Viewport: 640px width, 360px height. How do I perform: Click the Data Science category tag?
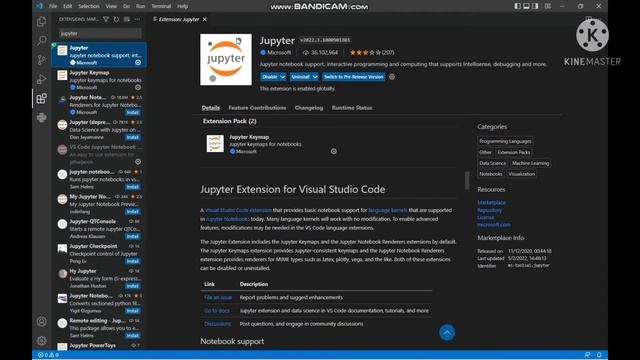(x=493, y=163)
